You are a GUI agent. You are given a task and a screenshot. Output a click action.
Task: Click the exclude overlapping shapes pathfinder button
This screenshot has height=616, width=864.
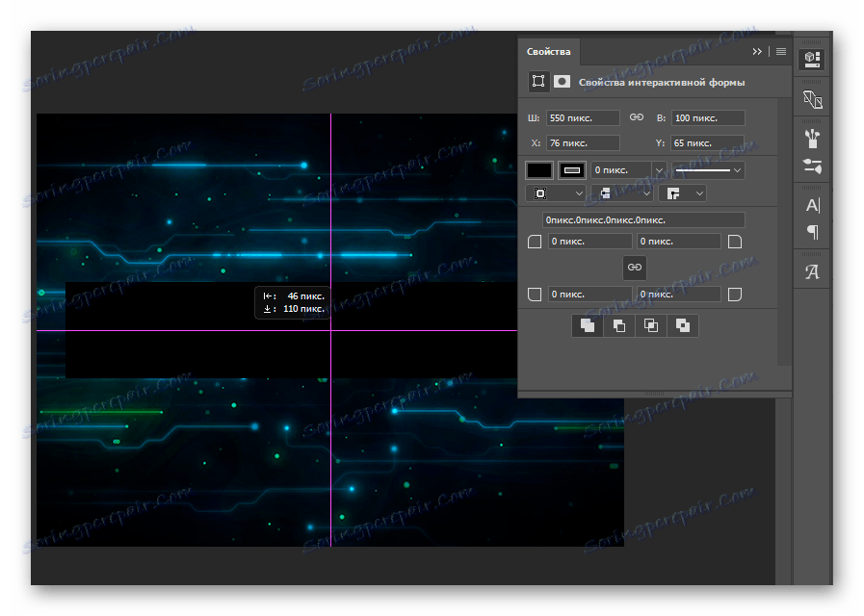click(x=683, y=326)
